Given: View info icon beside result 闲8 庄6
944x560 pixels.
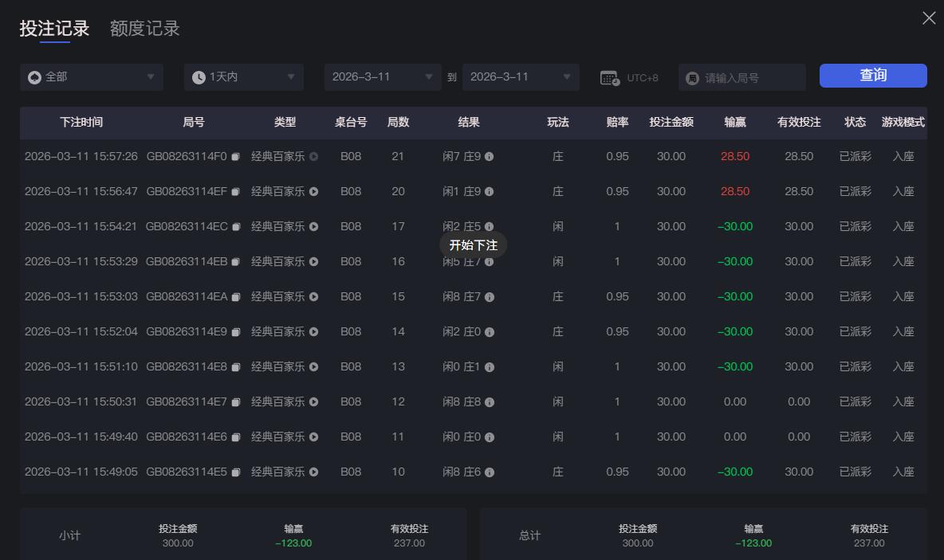Looking at the screenshot, I should pyautogui.click(x=490, y=472).
